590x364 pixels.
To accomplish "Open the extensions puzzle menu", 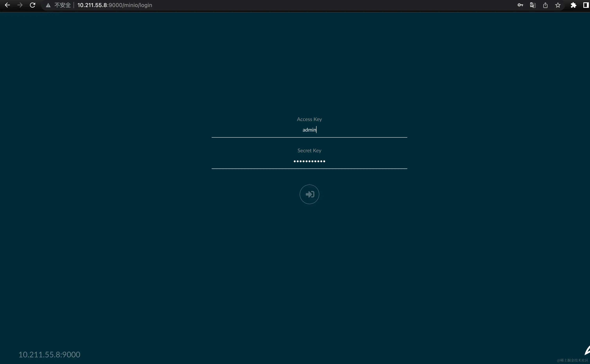I will point(573,5).
